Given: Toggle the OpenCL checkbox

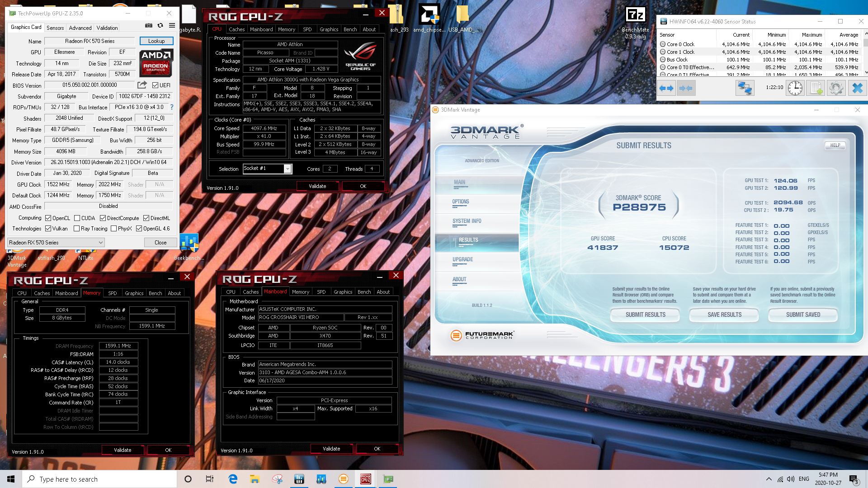Looking at the screenshot, I should (48, 218).
